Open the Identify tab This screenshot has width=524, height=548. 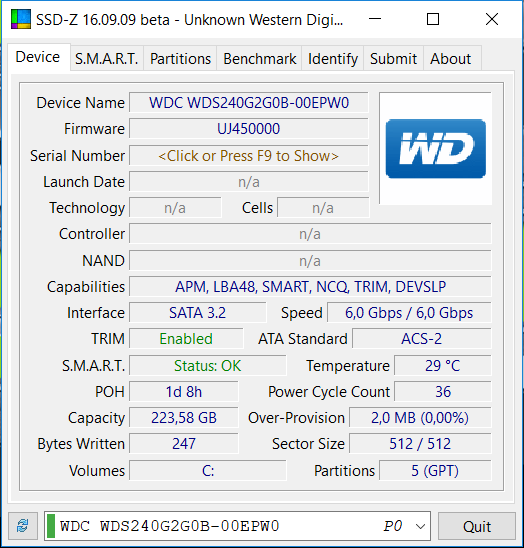pos(333,59)
